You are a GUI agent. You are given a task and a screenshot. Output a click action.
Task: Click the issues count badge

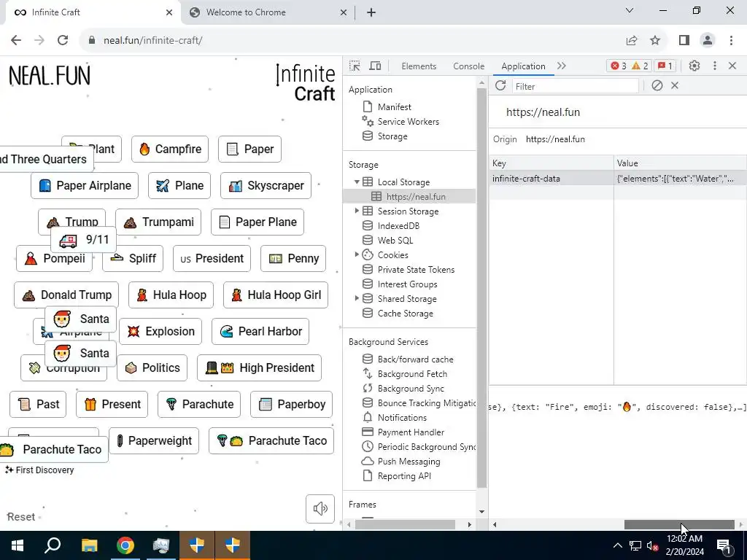pyautogui.click(x=665, y=66)
